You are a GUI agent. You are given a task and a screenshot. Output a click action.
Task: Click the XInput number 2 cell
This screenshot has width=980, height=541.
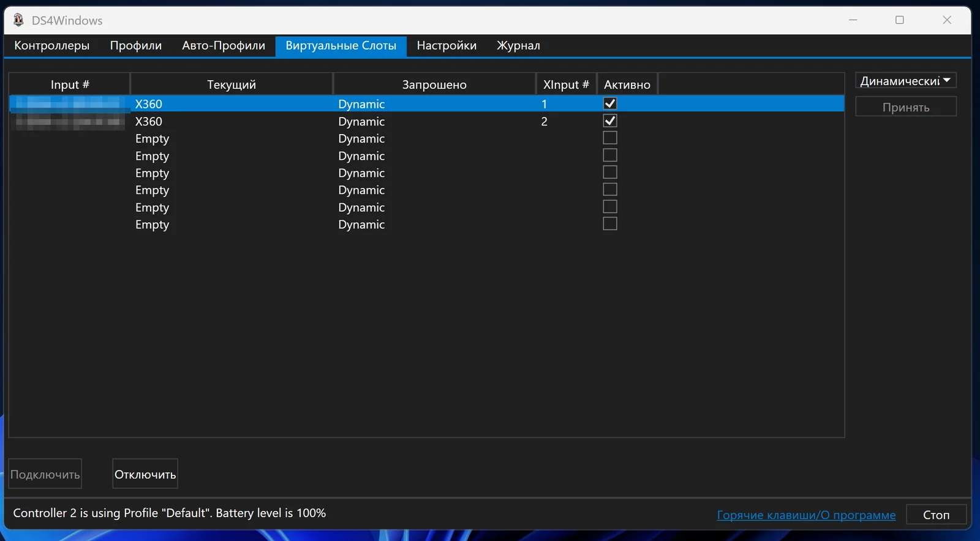point(544,121)
